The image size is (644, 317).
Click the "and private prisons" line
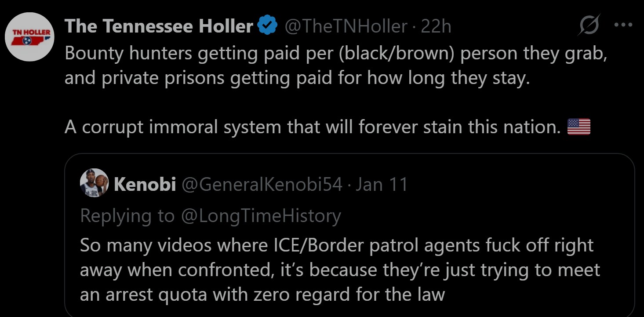(297, 79)
